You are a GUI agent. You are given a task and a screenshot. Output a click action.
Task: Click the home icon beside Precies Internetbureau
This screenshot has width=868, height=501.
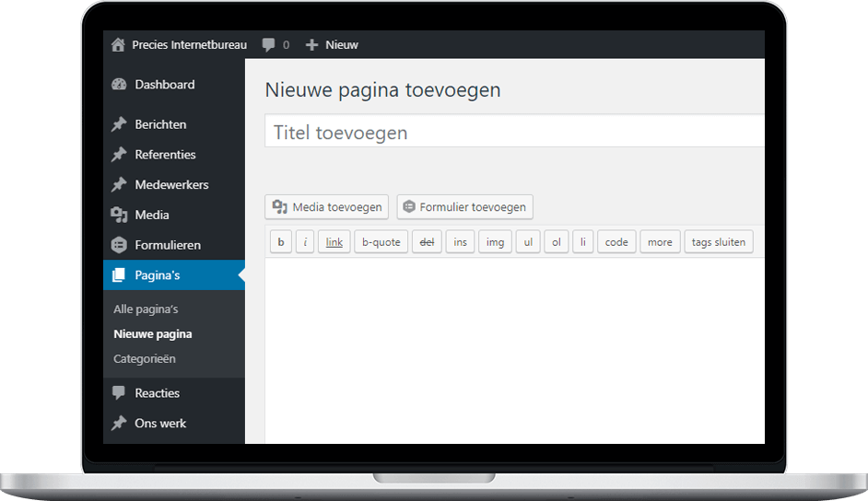click(x=118, y=45)
